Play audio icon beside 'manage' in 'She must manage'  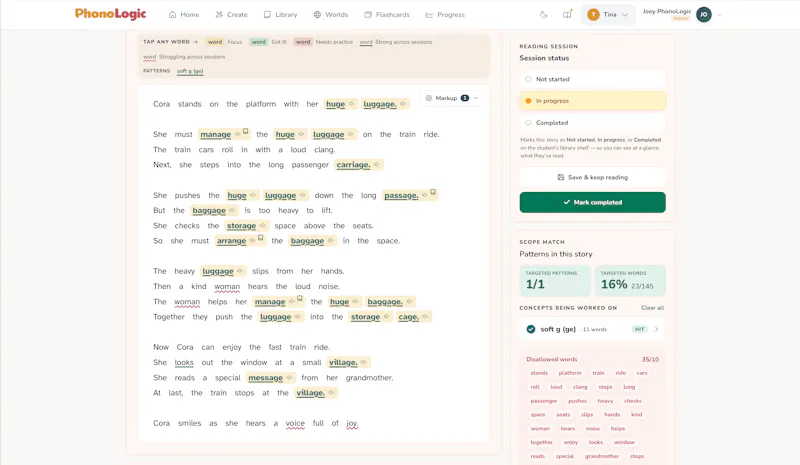point(237,134)
